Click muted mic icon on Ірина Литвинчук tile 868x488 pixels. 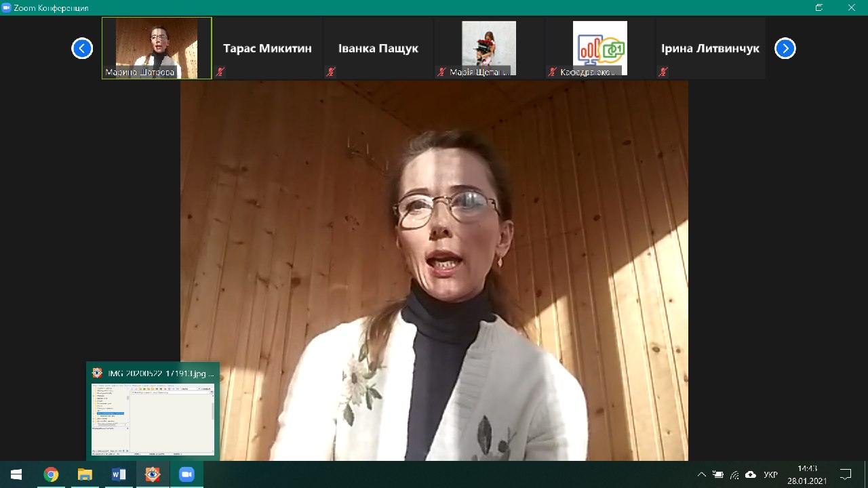[x=663, y=72]
